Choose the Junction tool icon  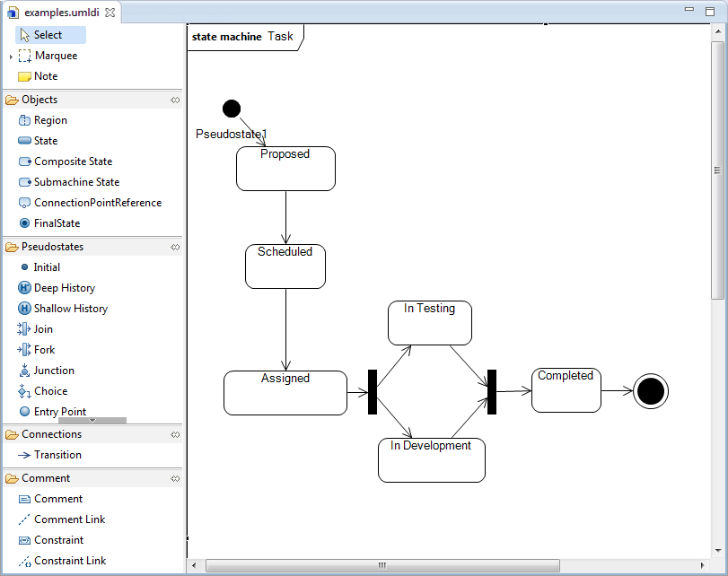[24, 371]
